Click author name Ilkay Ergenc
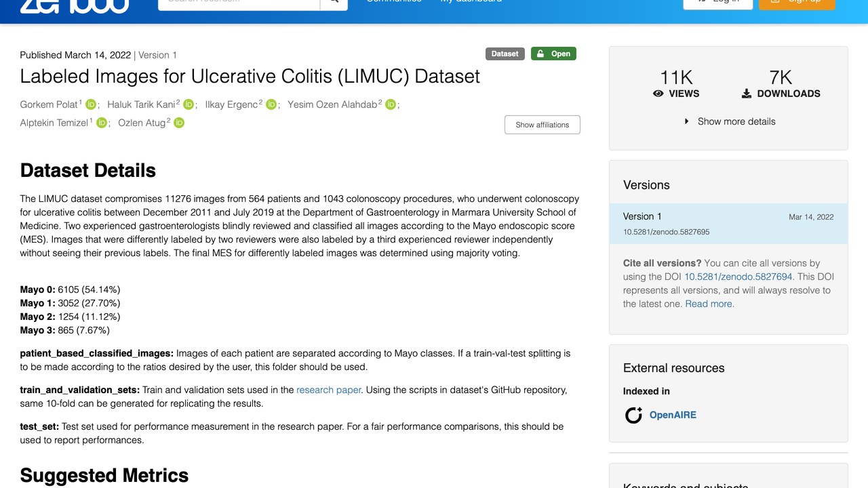 (x=232, y=104)
